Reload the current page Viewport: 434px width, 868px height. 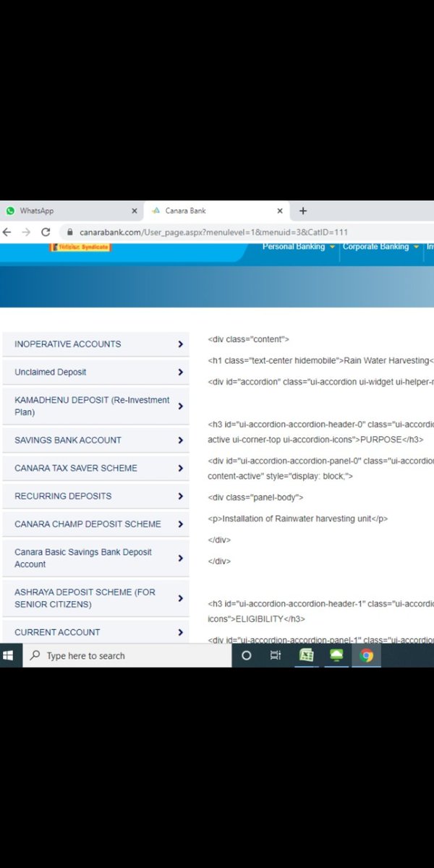click(x=46, y=232)
